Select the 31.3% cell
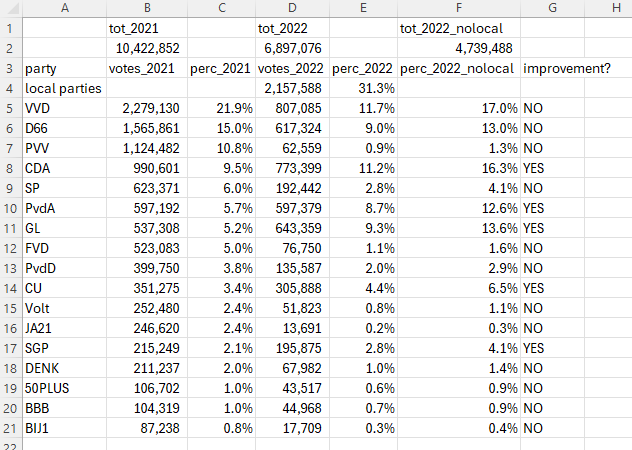 pos(363,88)
